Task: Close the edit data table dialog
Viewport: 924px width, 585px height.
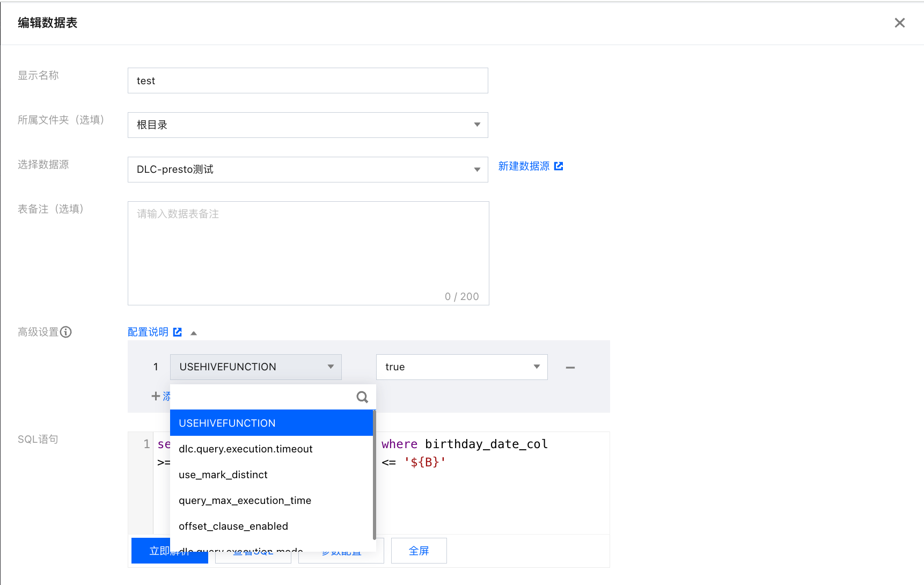Action: (899, 23)
